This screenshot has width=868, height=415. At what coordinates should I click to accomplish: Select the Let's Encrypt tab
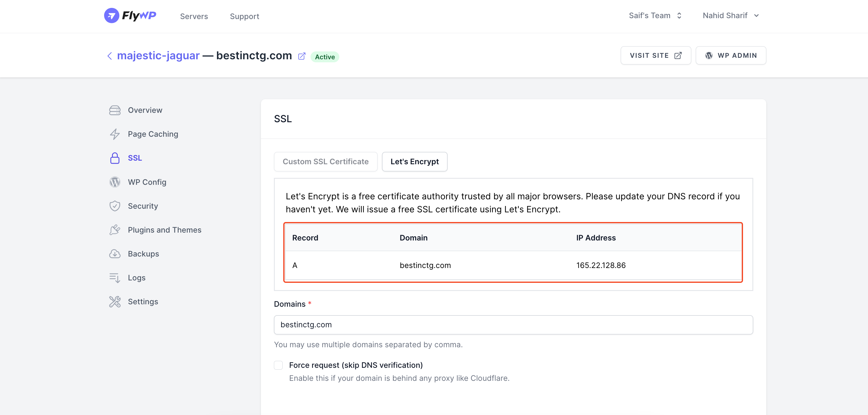pos(414,162)
